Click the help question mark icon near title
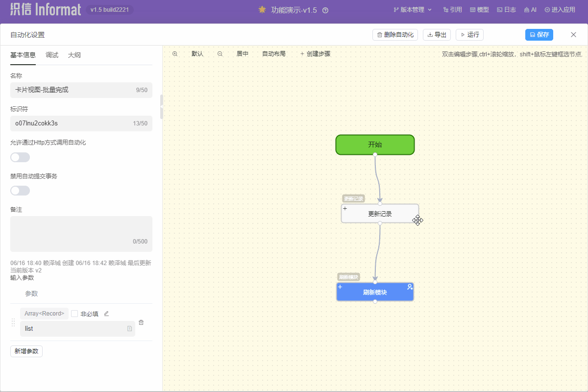Image resolution: width=588 pixels, height=392 pixels. tap(325, 10)
